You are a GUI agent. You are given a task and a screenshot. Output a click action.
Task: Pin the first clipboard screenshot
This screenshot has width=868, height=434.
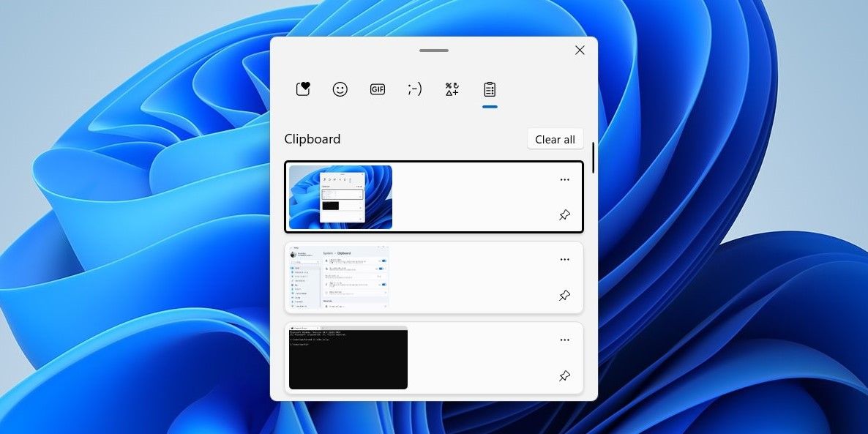(564, 214)
